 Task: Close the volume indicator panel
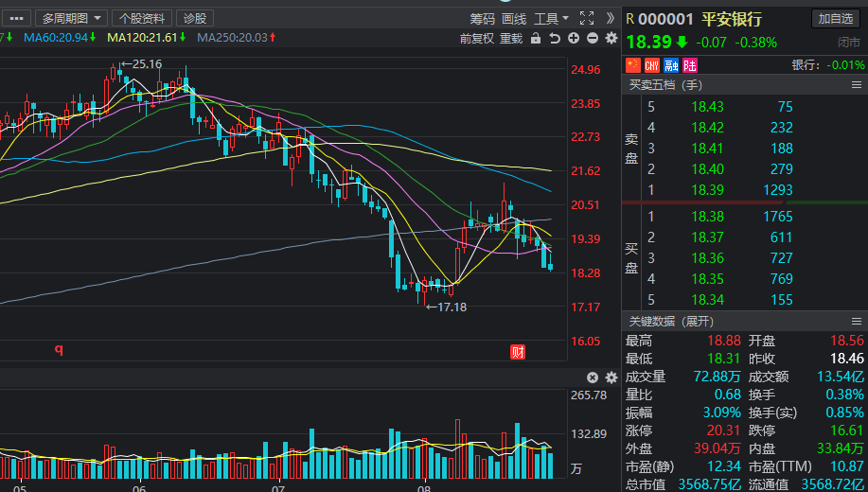[593, 377]
